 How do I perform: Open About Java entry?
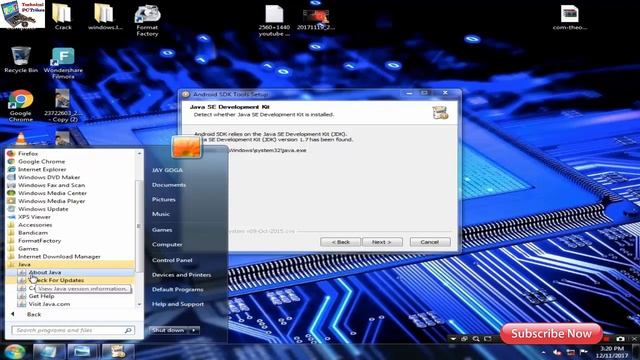(x=44, y=272)
